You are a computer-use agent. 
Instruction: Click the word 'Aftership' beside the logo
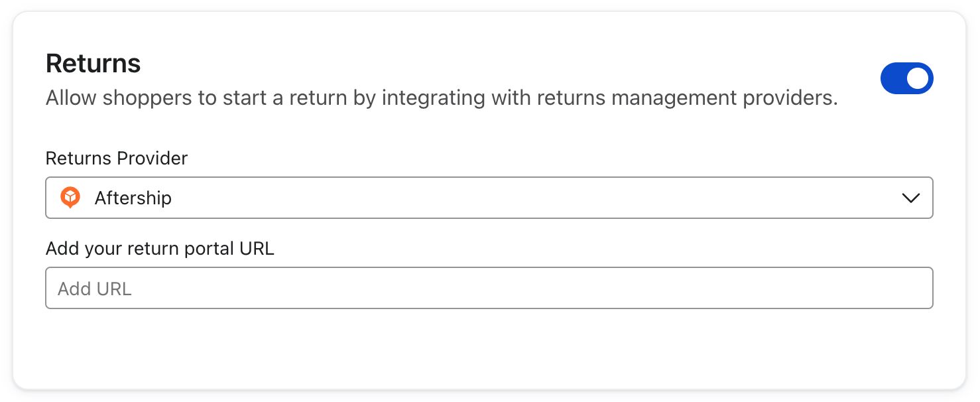point(133,198)
